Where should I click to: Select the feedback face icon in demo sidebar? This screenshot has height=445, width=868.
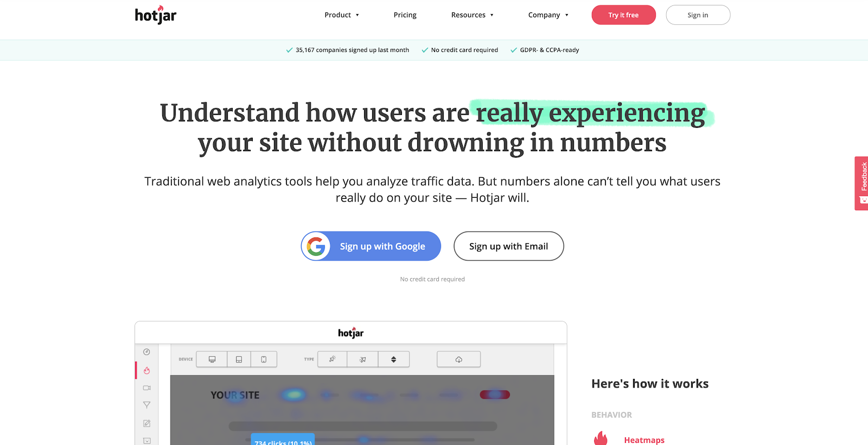146,441
